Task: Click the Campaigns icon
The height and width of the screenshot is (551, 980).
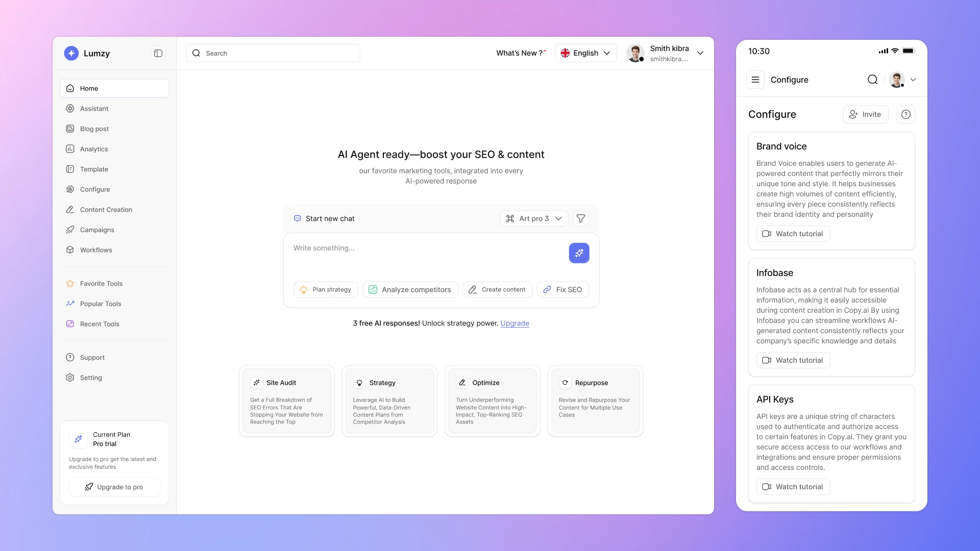Action: (x=70, y=230)
